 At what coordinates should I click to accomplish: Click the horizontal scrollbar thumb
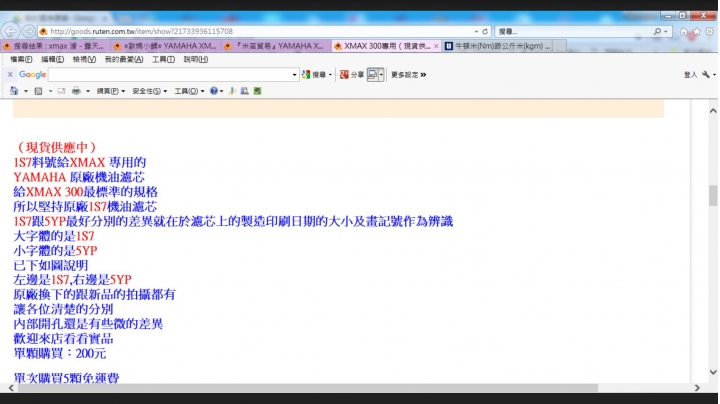click(308, 388)
